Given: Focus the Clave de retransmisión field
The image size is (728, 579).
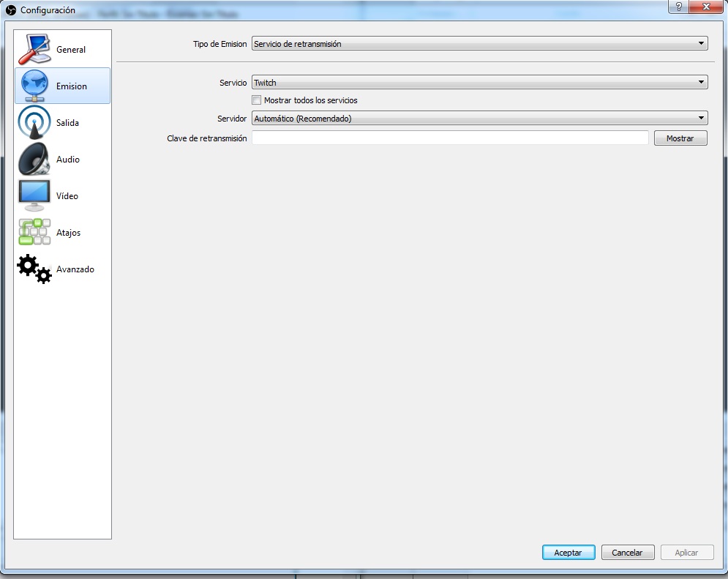Looking at the screenshot, I should (450, 138).
